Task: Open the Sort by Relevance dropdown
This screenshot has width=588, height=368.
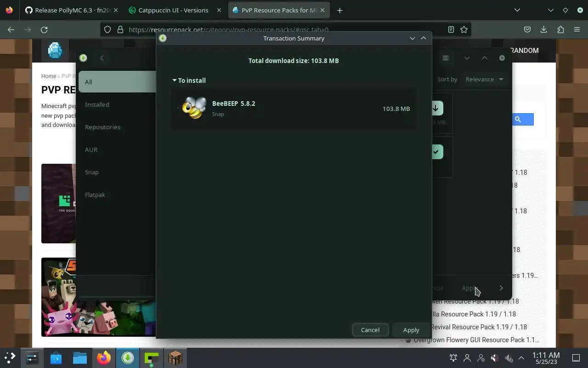Action: [484, 79]
